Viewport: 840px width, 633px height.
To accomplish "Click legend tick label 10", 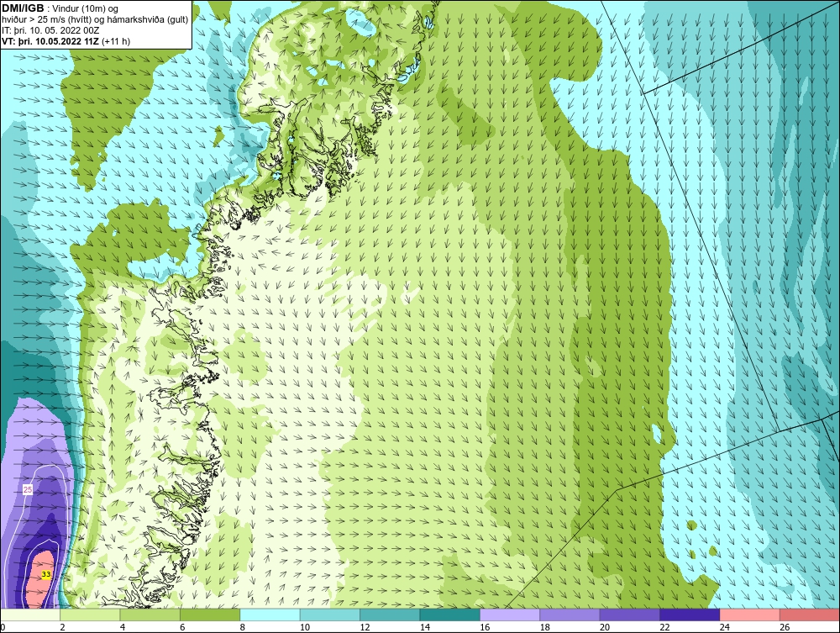I will pyautogui.click(x=304, y=627).
